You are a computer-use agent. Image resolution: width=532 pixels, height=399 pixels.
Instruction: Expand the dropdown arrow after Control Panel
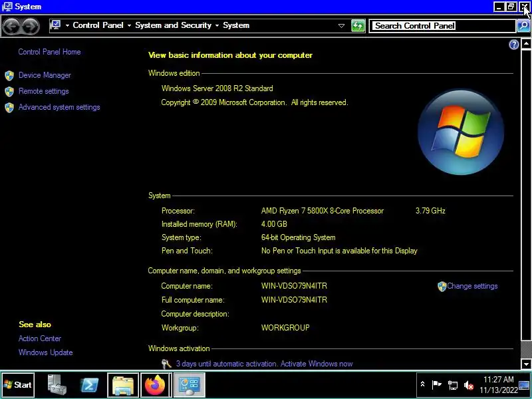click(x=129, y=25)
